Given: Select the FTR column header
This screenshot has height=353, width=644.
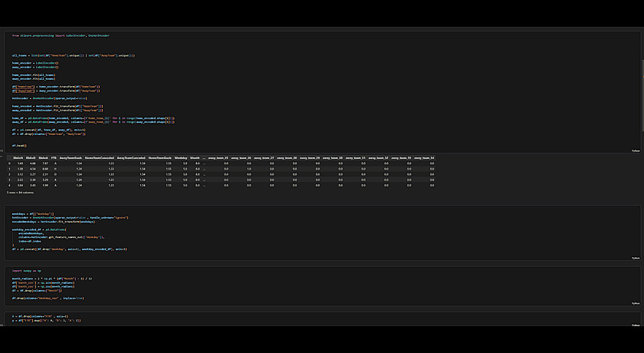Looking at the screenshot, I should tap(54, 157).
